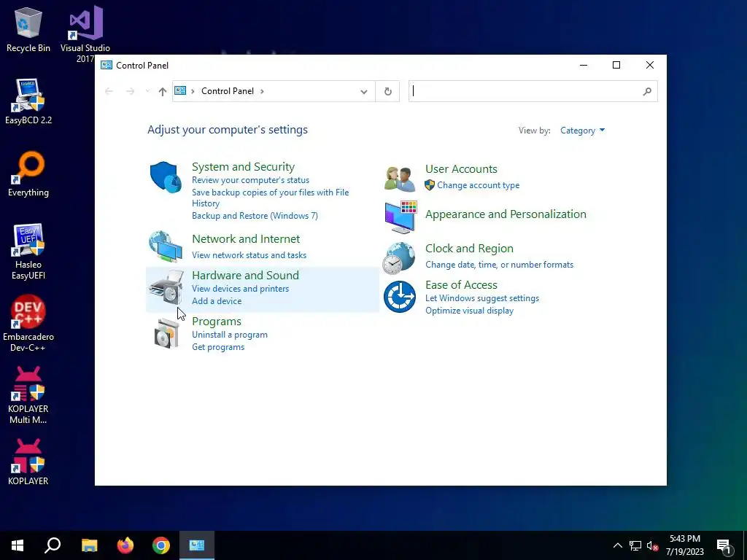Open Hardware and Sound heading
Screen dimensions: 747x560
(245, 275)
